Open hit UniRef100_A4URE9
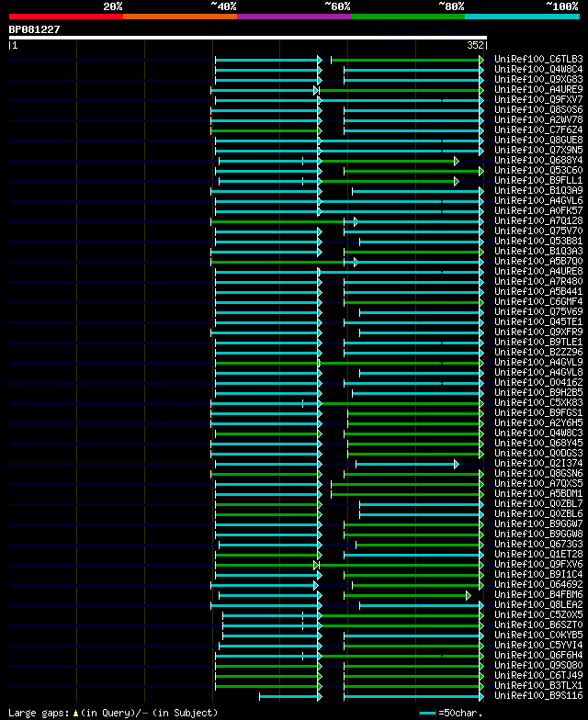The image size is (588, 720). (x=538, y=90)
